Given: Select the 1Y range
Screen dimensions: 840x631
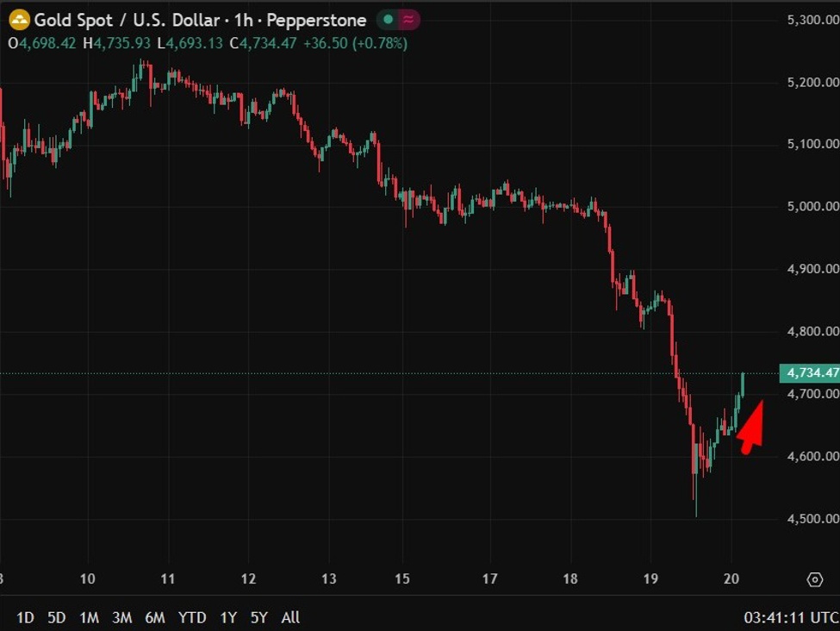Looking at the screenshot, I should [x=228, y=618].
